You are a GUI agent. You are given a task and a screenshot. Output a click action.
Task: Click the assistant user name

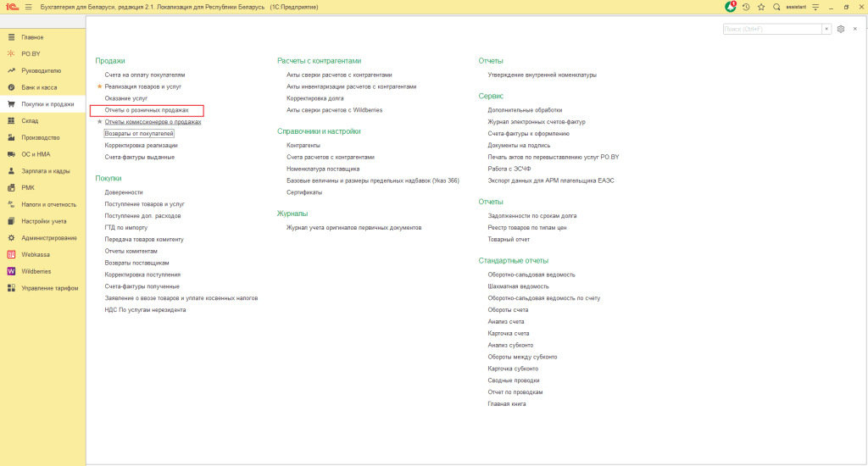(796, 7)
